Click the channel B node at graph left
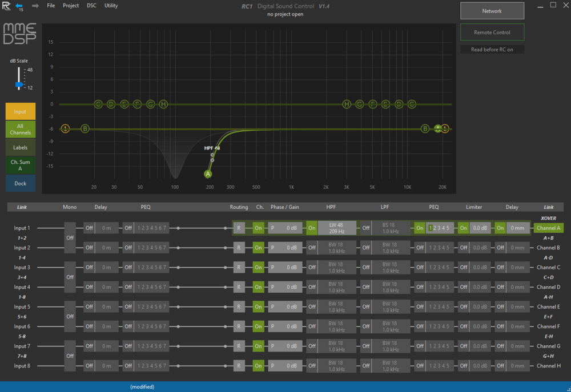Viewport: 571px width, 392px height. [85, 128]
